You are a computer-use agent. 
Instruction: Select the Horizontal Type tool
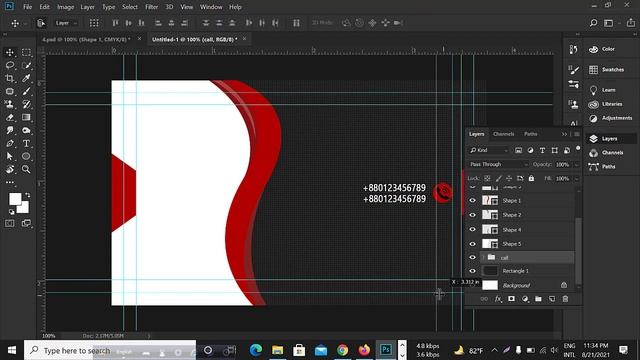pos(26,143)
